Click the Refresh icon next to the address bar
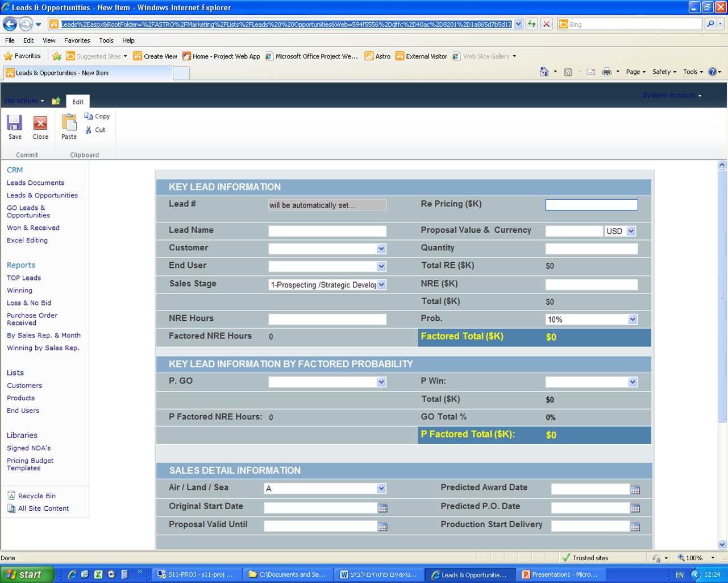728x583 pixels. click(x=532, y=24)
